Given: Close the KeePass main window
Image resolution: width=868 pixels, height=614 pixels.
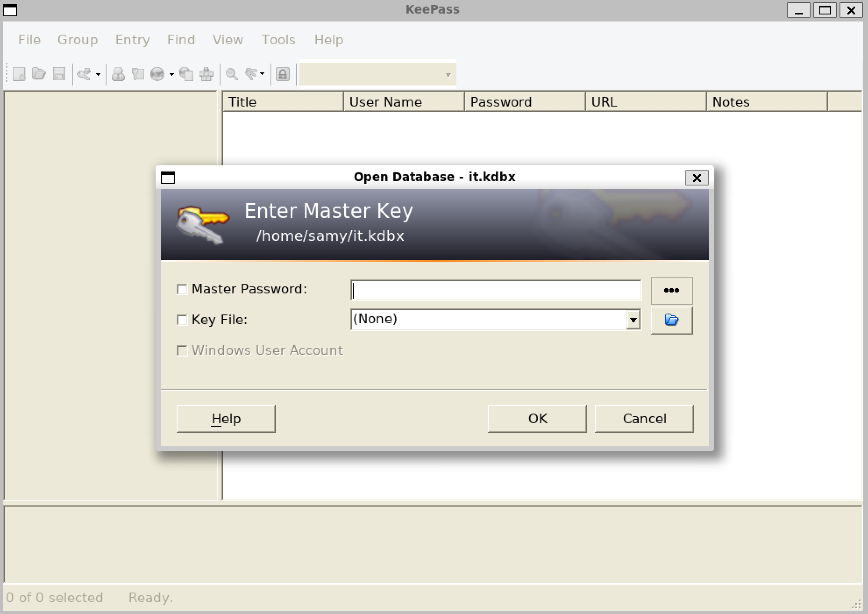Looking at the screenshot, I should click(851, 10).
